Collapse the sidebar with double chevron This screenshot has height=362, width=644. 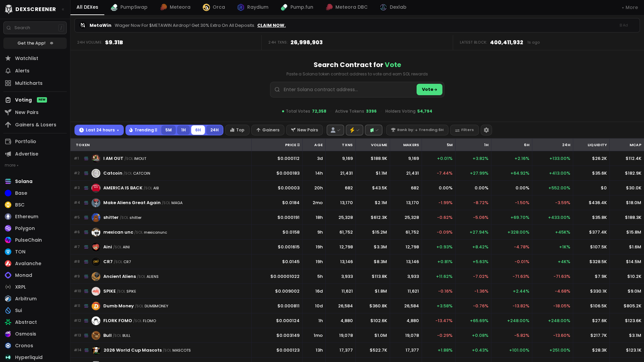pyautogui.click(x=63, y=9)
